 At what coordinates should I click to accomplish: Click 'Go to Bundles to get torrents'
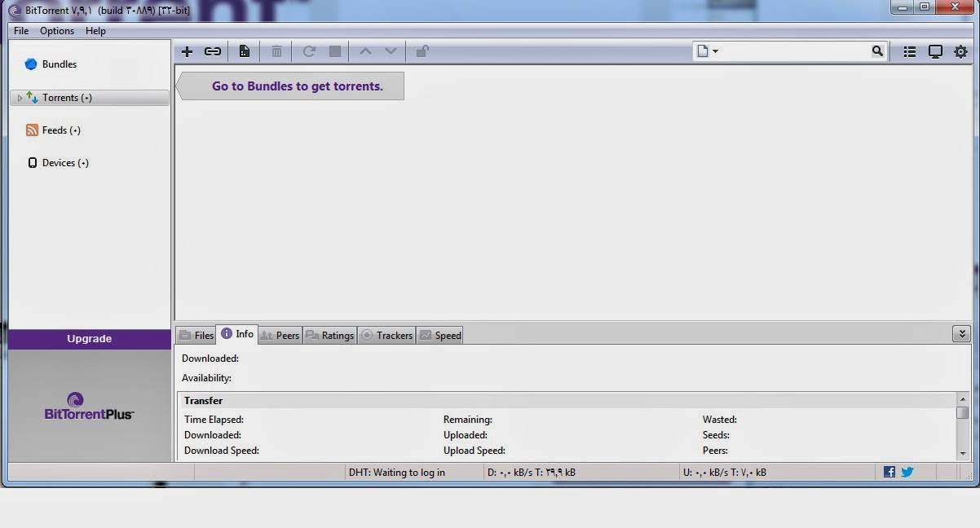[290, 86]
